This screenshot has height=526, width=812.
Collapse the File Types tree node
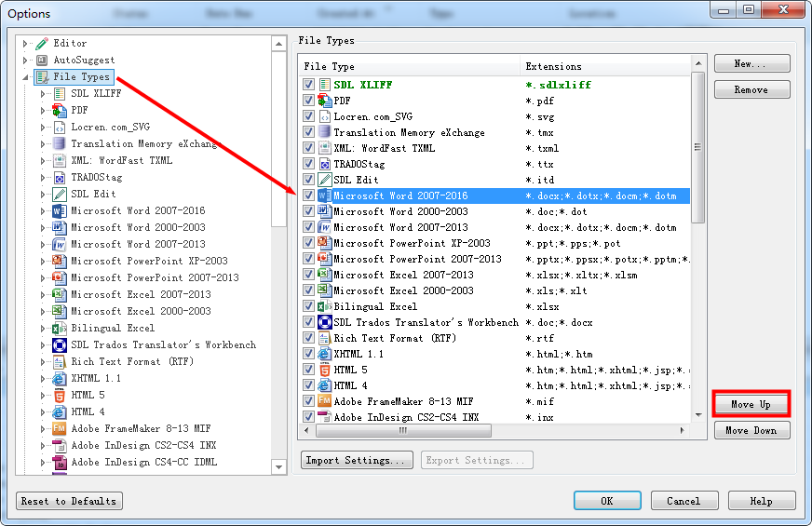coord(26,77)
